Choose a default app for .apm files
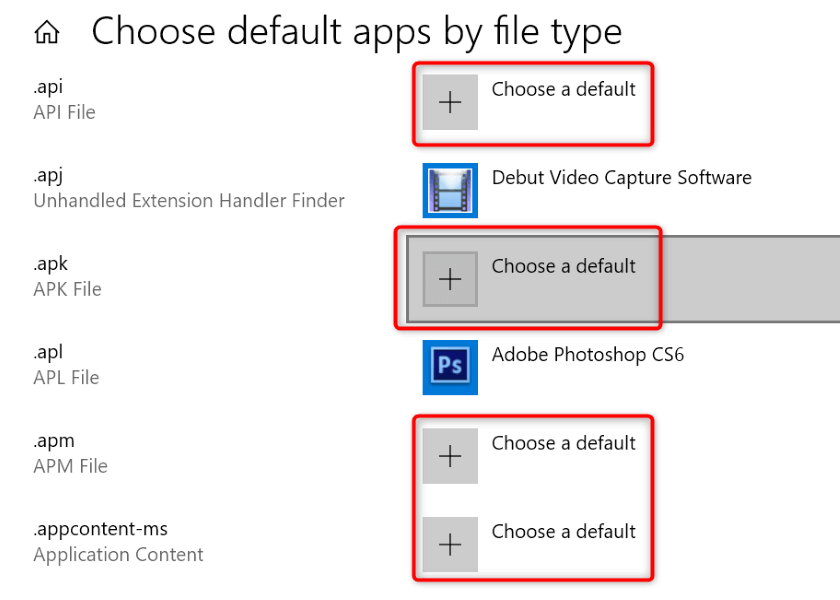Viewport: 840px width, 600px height. pos(563,443)
